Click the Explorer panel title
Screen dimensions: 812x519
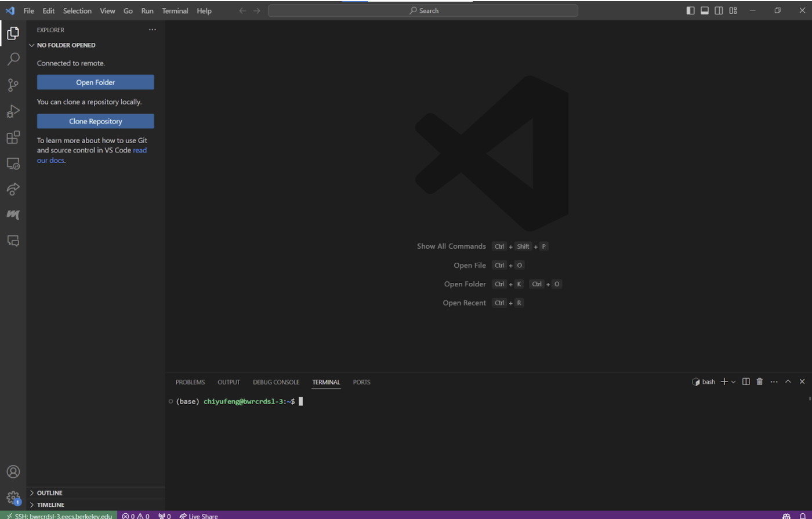[x=50, y=30]
